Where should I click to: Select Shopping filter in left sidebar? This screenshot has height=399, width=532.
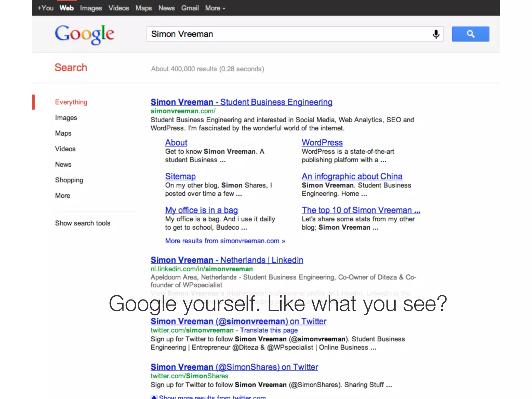tap(69, 180)
